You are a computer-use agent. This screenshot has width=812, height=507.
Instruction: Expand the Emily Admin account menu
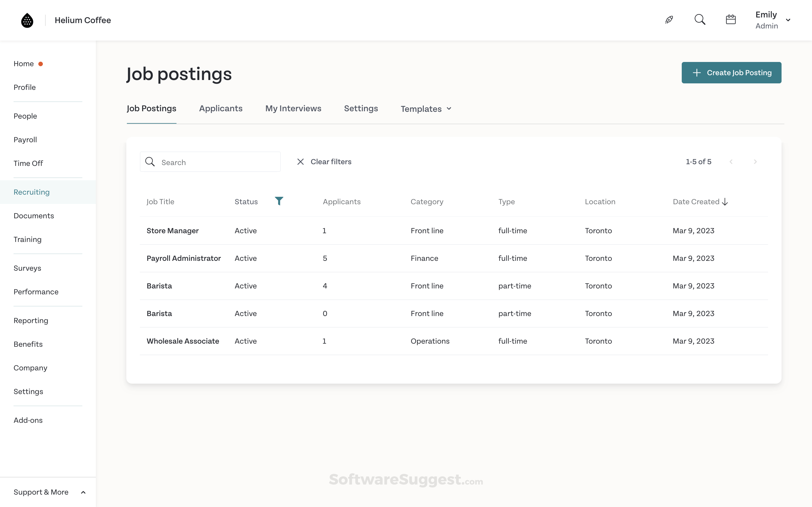788,20
